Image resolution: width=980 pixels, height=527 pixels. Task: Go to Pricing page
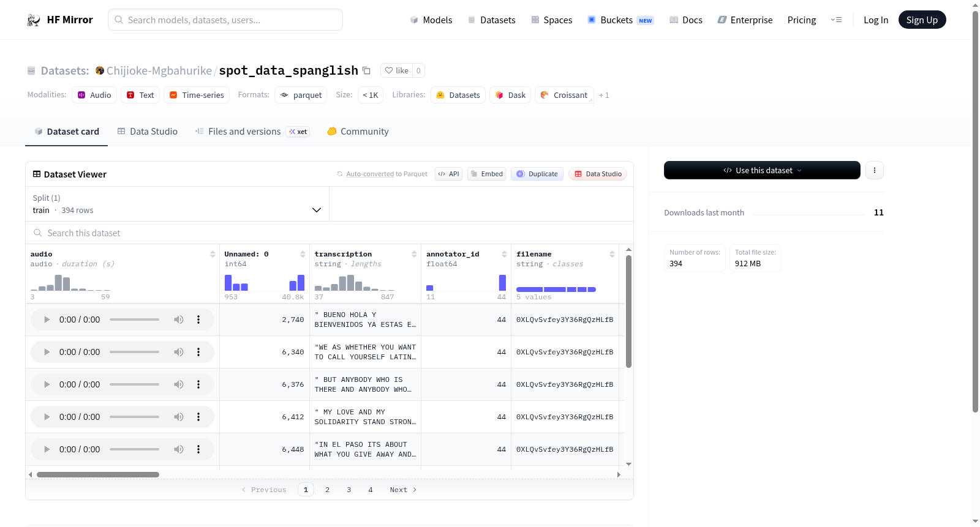[802, 20]
